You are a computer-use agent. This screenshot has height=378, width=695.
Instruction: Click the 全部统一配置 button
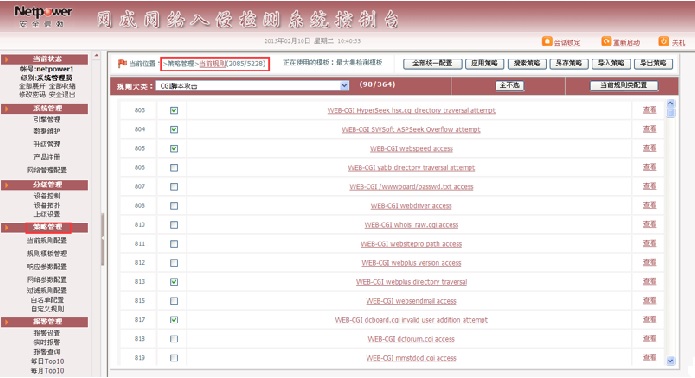[433, 63]
